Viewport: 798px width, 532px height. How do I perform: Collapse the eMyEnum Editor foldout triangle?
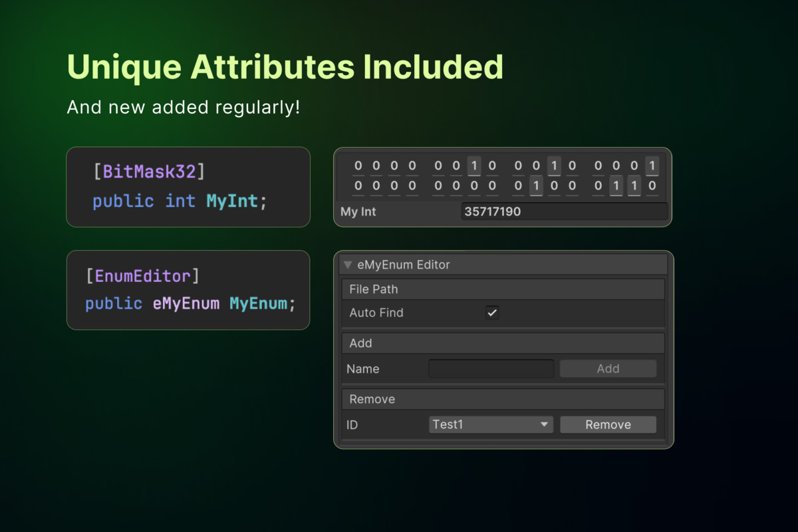point(348,265)
